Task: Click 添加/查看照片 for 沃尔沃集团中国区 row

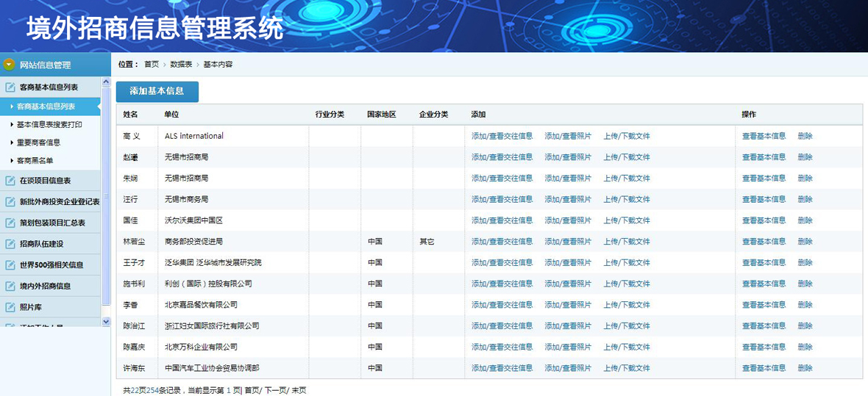Action: click(x=568, y=220)
